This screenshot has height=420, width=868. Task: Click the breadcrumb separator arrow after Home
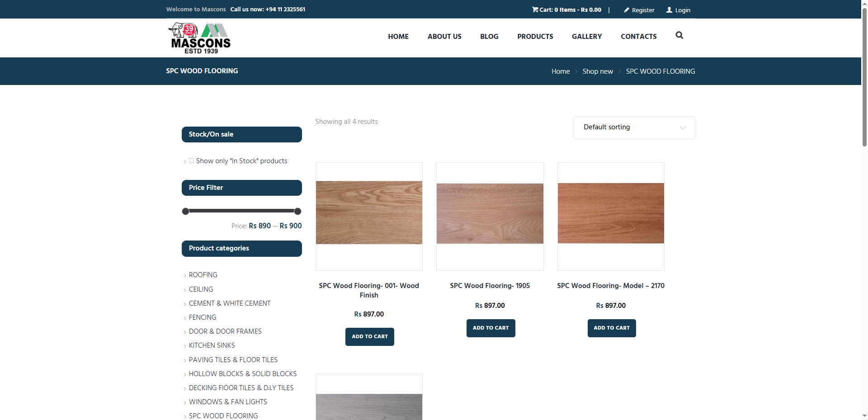[576, 71]
